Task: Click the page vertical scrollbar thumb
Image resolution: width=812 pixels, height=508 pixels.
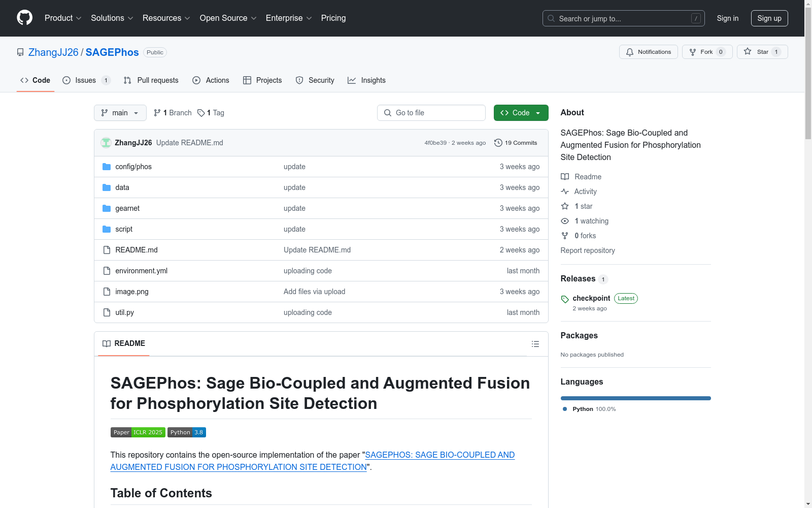Action: pos(808,74)
